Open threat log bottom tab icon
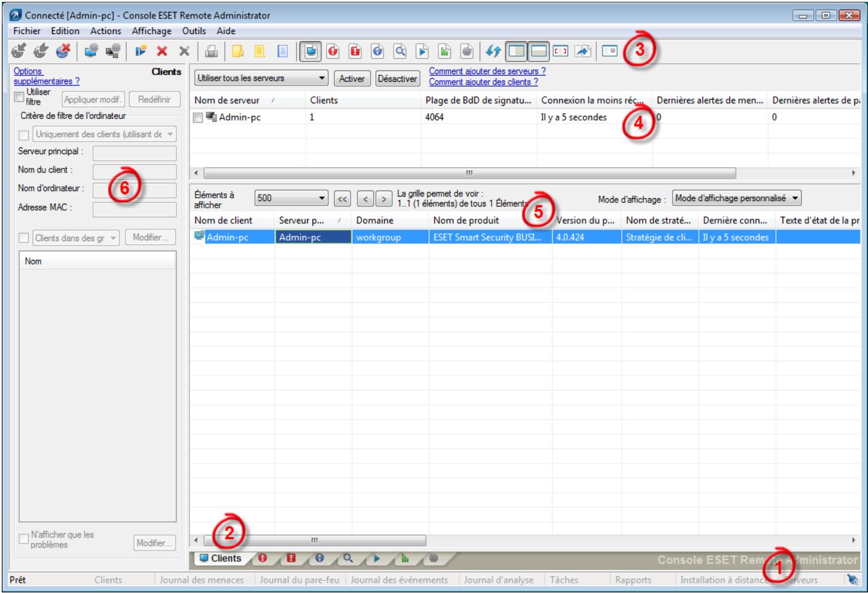The height and width of the screenshot is (593, 868). coord(262,558)
